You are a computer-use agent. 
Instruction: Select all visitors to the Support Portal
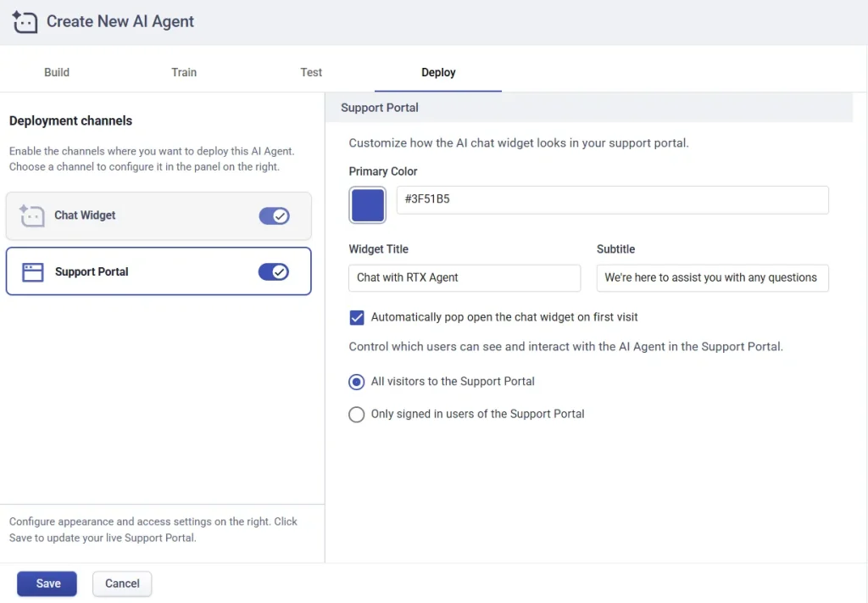click(356, 382)
